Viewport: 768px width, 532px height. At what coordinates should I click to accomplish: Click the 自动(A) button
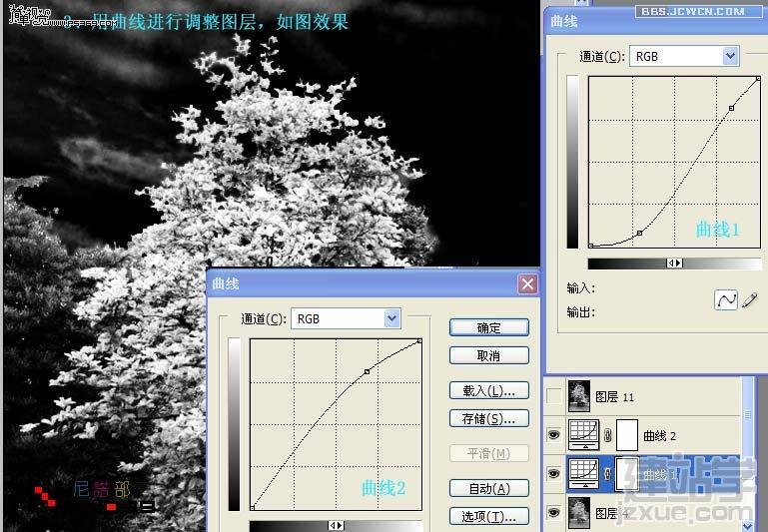click(488, 488)
